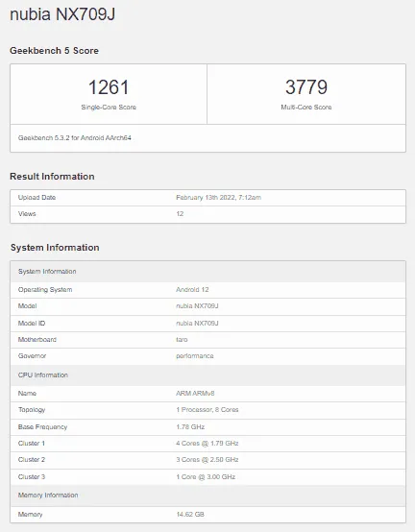Screen dimensions: 415x532
Task: Click the Geekbench 5 Score heading
Action: pos(55,51)
